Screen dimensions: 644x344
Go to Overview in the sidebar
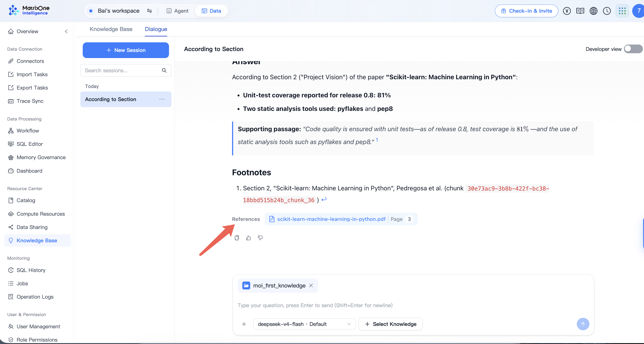pos(28,31)
